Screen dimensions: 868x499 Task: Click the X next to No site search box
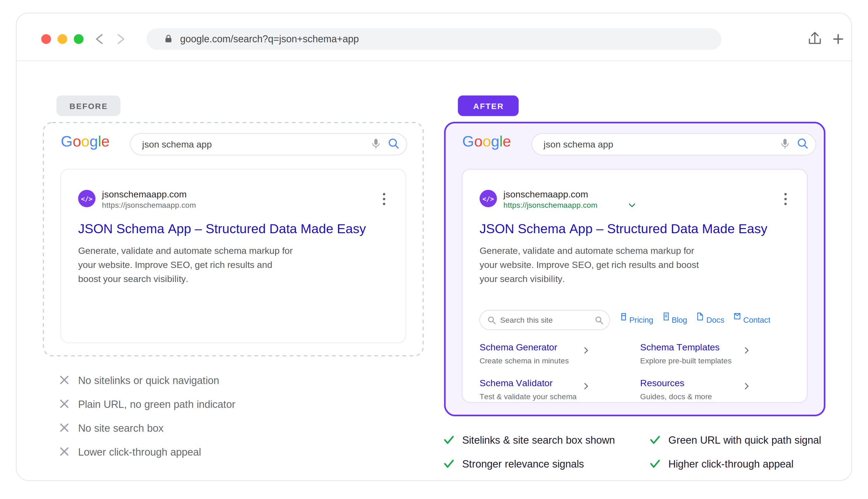click(64, 428)
